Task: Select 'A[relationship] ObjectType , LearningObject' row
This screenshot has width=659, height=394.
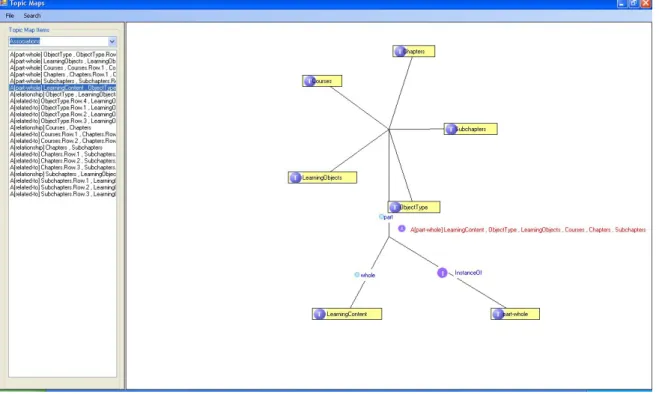Action: (63, 95)
